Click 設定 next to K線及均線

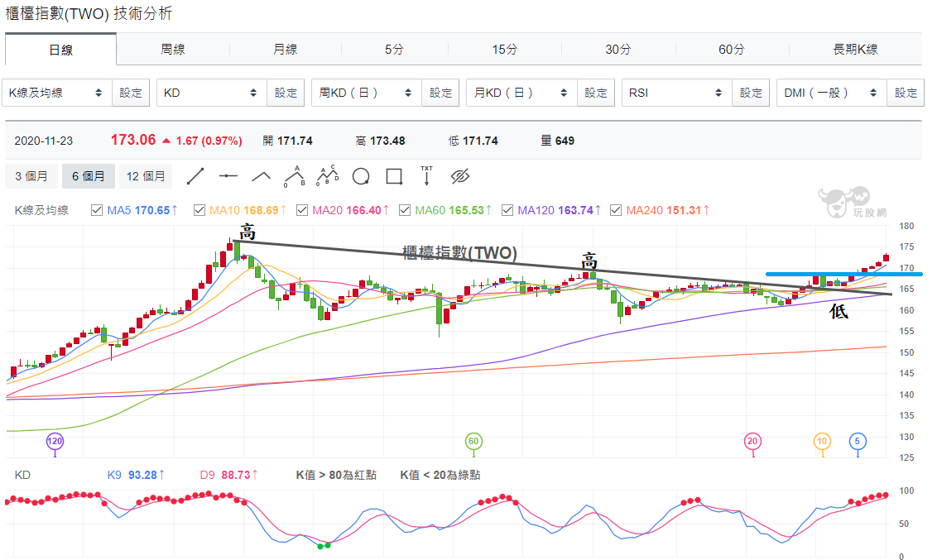131,93
